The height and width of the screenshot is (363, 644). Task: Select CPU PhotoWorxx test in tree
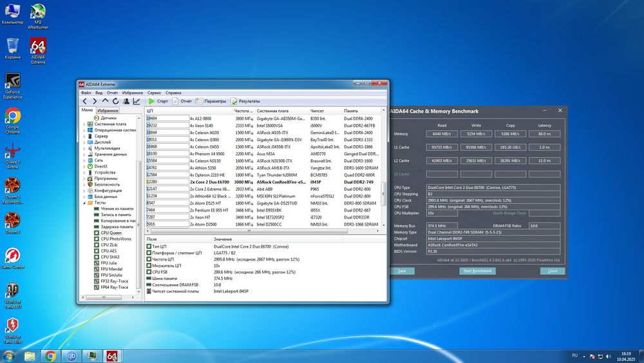[x=115, y=239]
